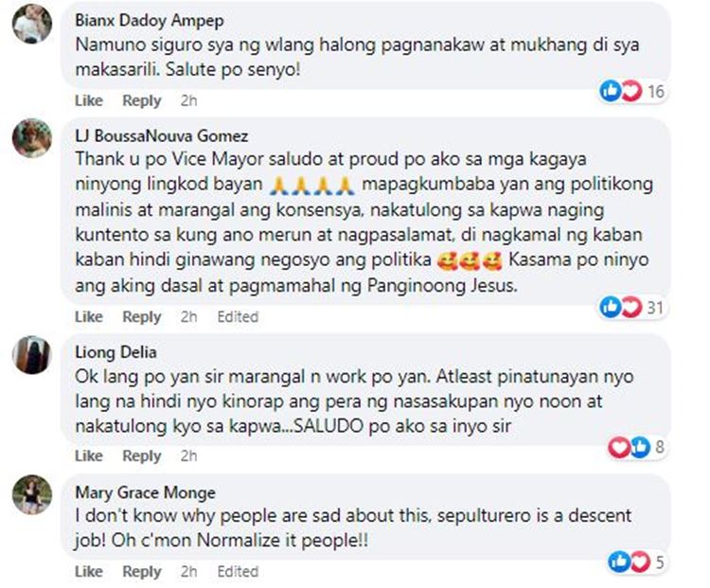The width and height of the screenshot is (710, 588).
Task: Open LJ BoussaNouva Gomez's avatar
Action: pos(31,137)
